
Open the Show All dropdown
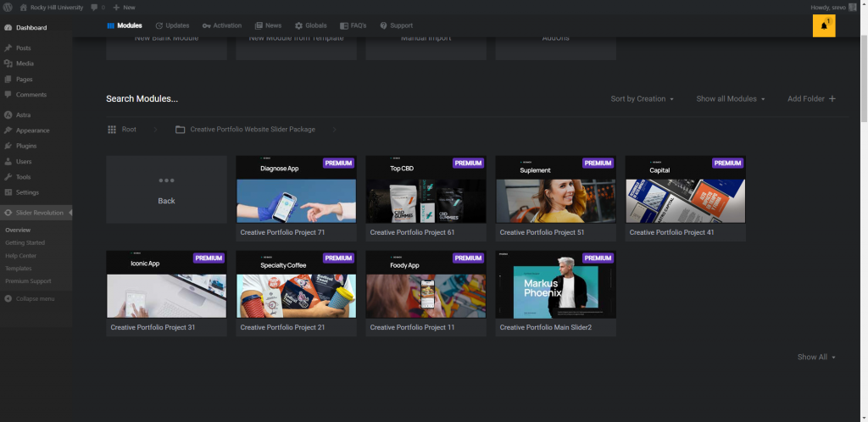click(816, 358)
